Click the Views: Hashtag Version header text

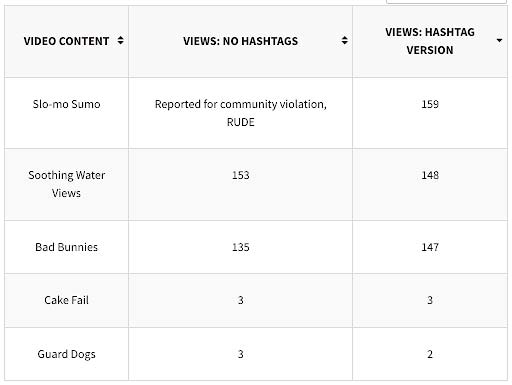coord(430,41)
